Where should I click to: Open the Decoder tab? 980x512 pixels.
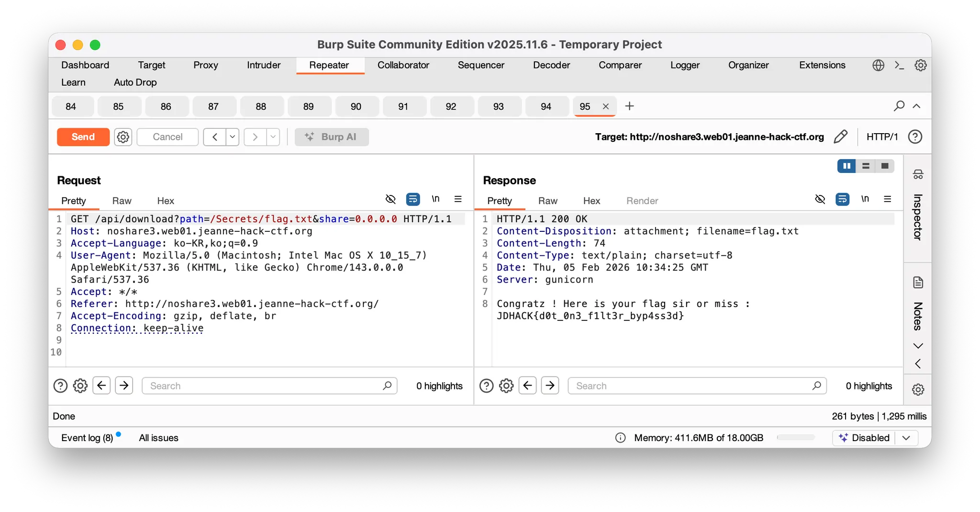[551, 65]
